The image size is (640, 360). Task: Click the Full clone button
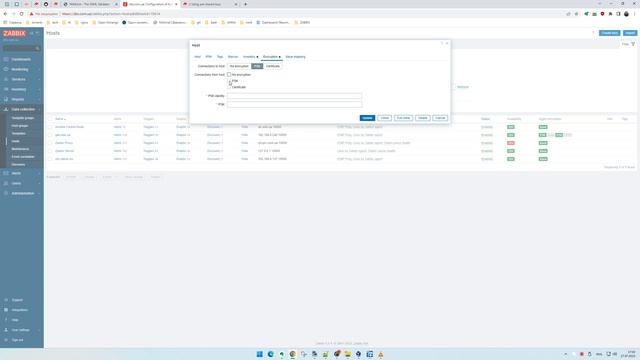coord(403,118)
